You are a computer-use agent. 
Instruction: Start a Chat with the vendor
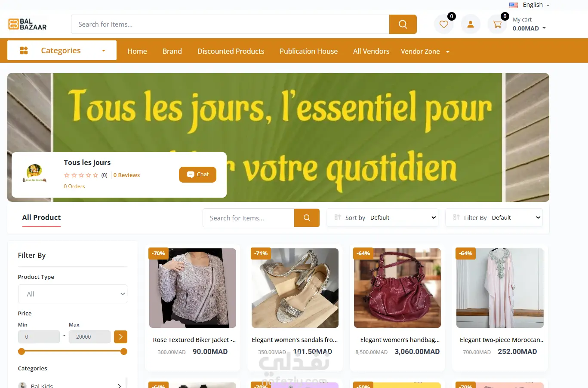pyautogui.click(x=197, y=174)
